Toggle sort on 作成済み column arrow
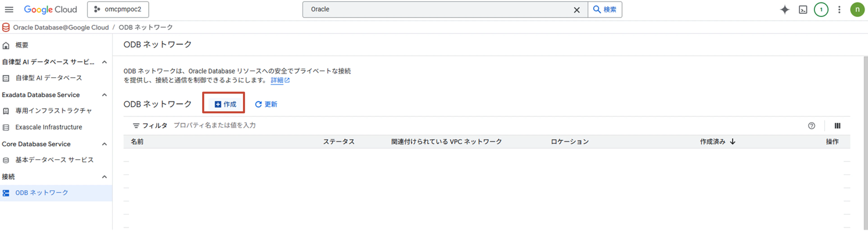Viewport: 868px width, 233px height. [x=733, y=142]
